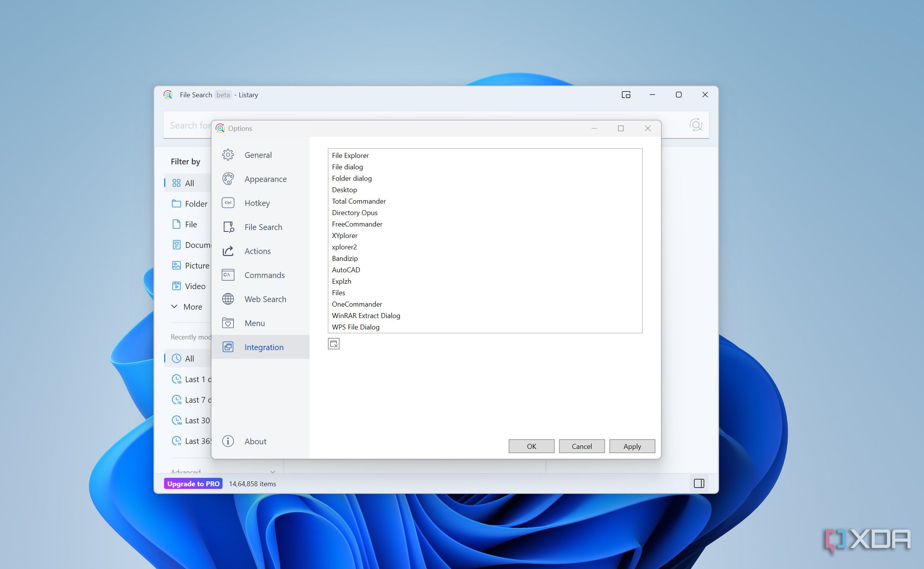The width and height of the screenshot is (924, 569).
Task: Click Upgrade to PRO button
Action: tap(194, 484)
